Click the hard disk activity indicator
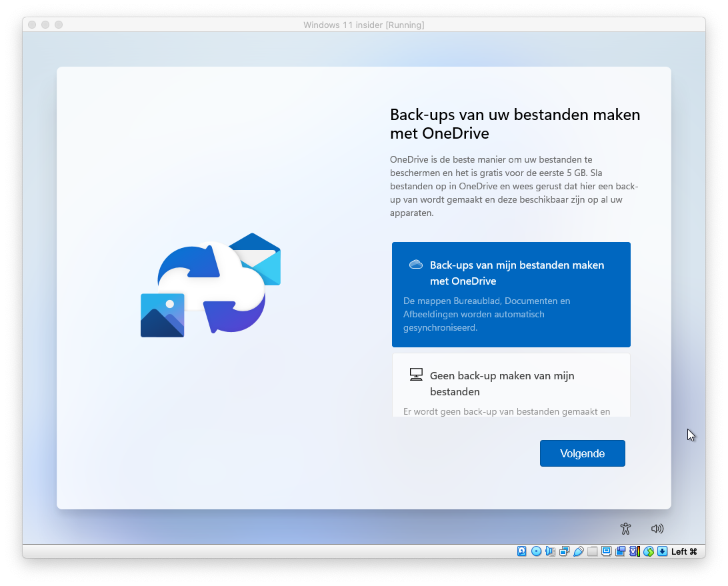 [522, 551]
